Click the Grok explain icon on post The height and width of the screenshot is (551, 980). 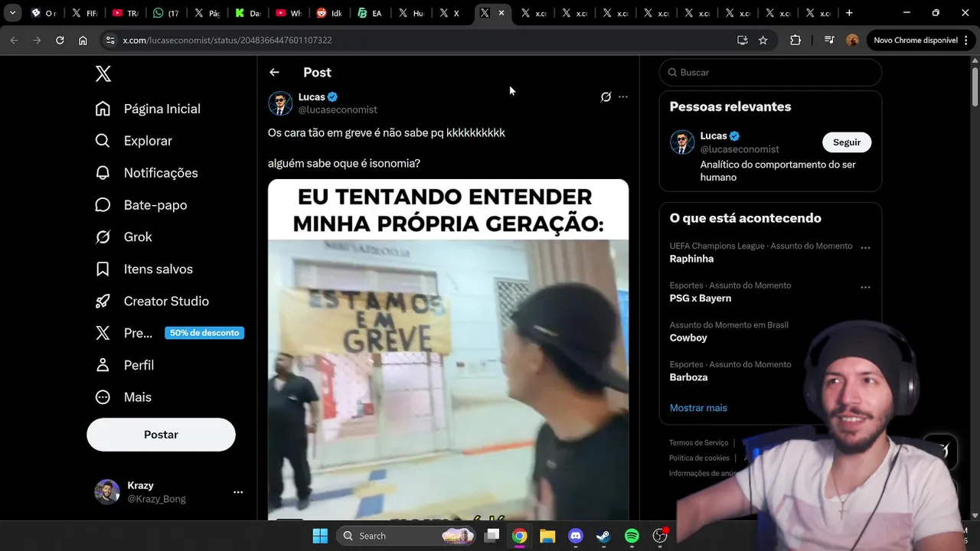tap(606, 96)
